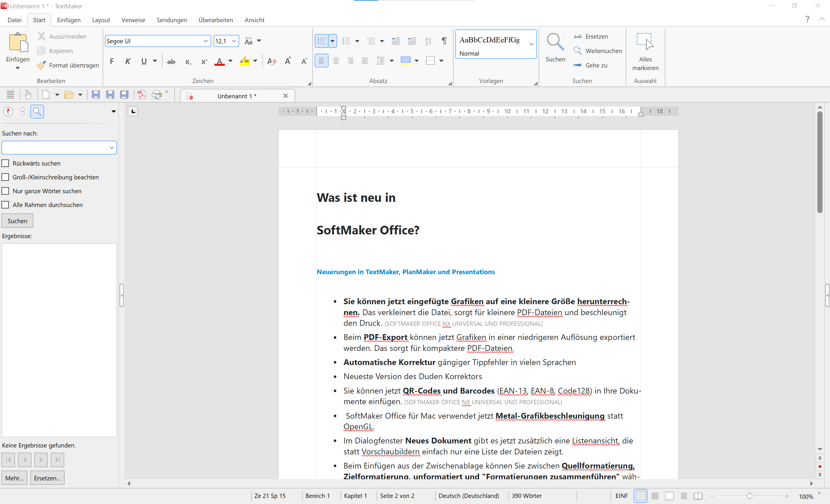The image size is (830, 504).
Task: Select the center alignment icon
Action: [336, 61]
